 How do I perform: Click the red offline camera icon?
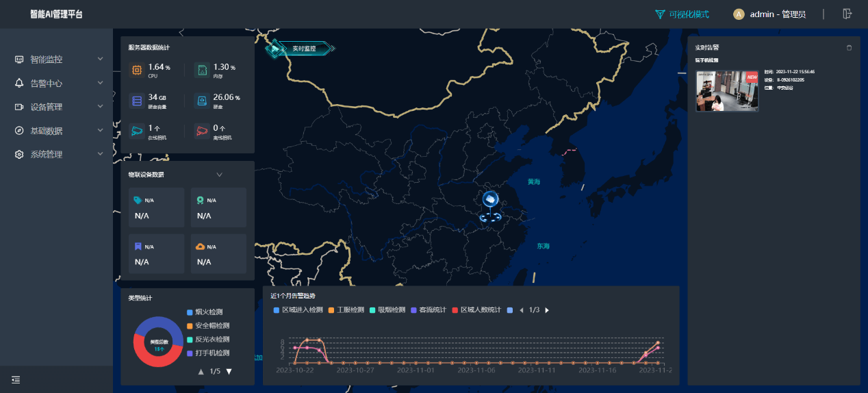[202, 131]
